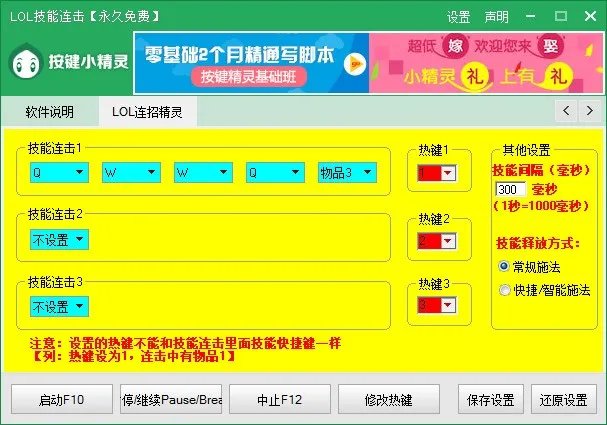The width and height of the screenshot is (607, 425).
Task: Click the 保存设置 button
Action: 491,399
